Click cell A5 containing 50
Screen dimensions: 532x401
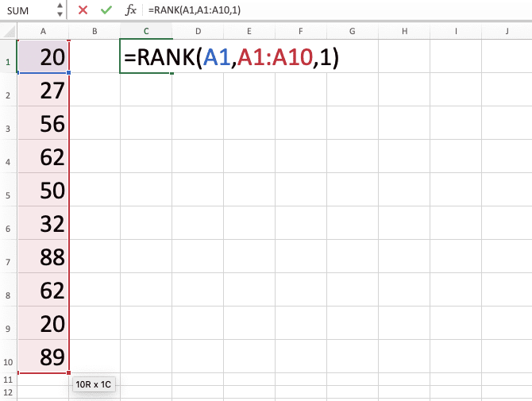(x=43, y=189)
